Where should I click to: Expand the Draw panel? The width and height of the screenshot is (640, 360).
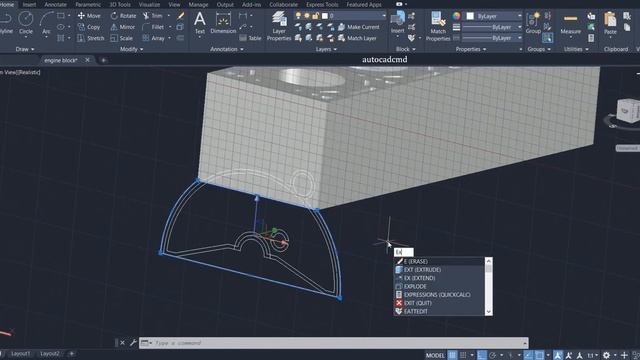tap(24, 49)
